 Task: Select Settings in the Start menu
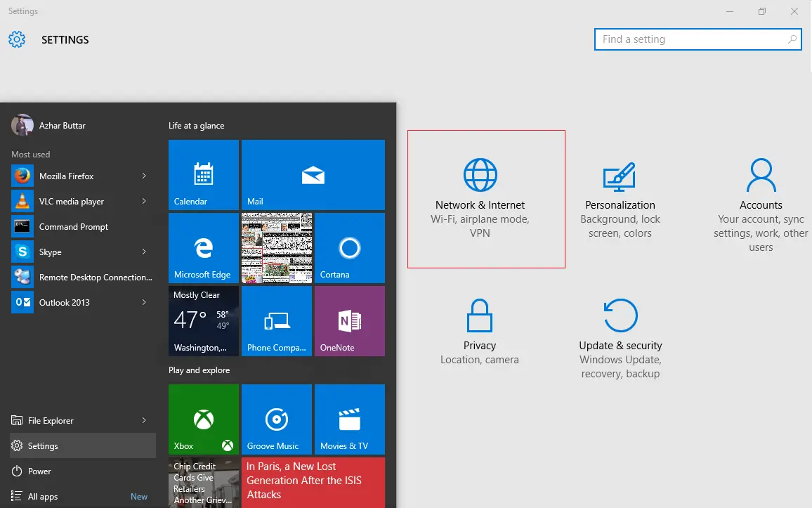(83, 446)
